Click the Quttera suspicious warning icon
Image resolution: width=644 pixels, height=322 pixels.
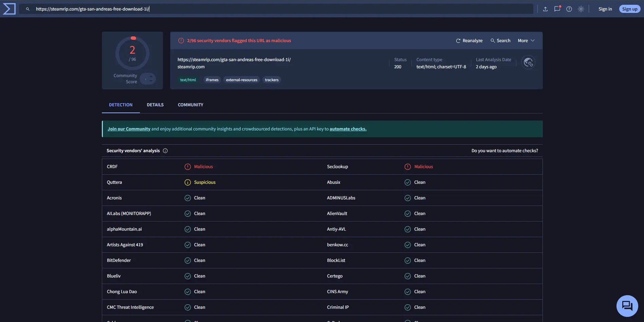click(x=188, y=182)
